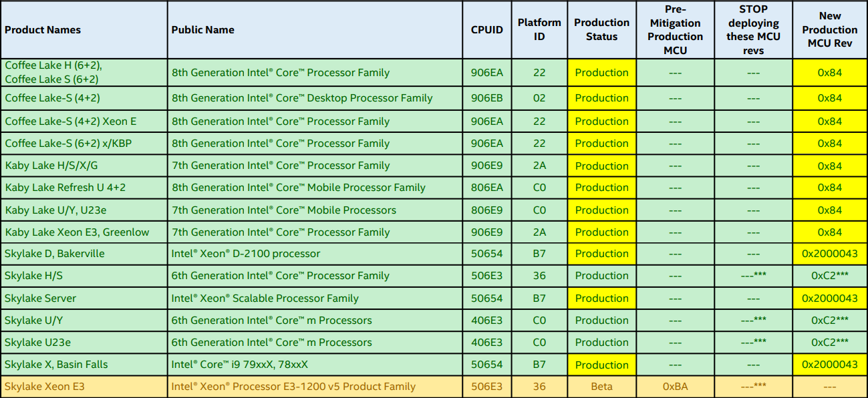Click the 0xC2*** rev for Skylake H/S
Viewport: 868px width, 398px height.
click(830, 276)
